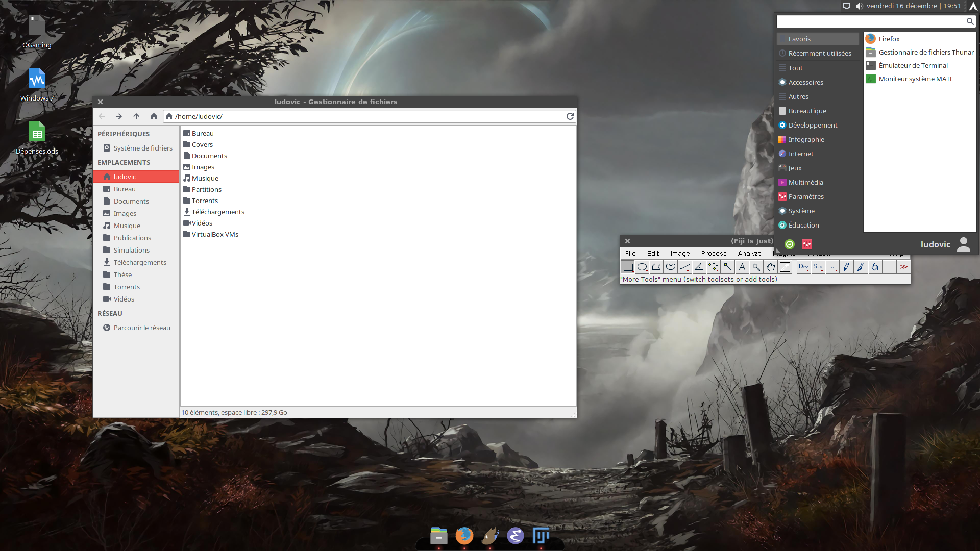The height and width of the screenshot is (551, 980).
Task: Open the Analyze menu in Fiji
Action: [749, 253]
